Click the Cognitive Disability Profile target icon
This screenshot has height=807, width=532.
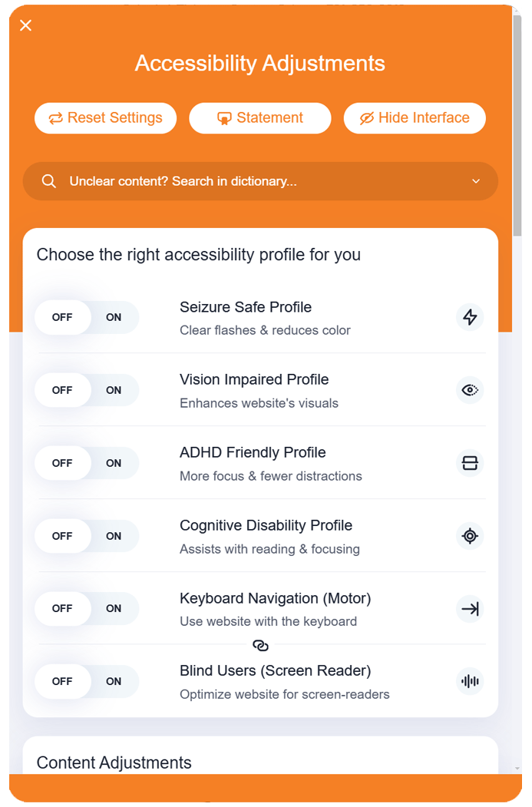[x=470, y=536]
